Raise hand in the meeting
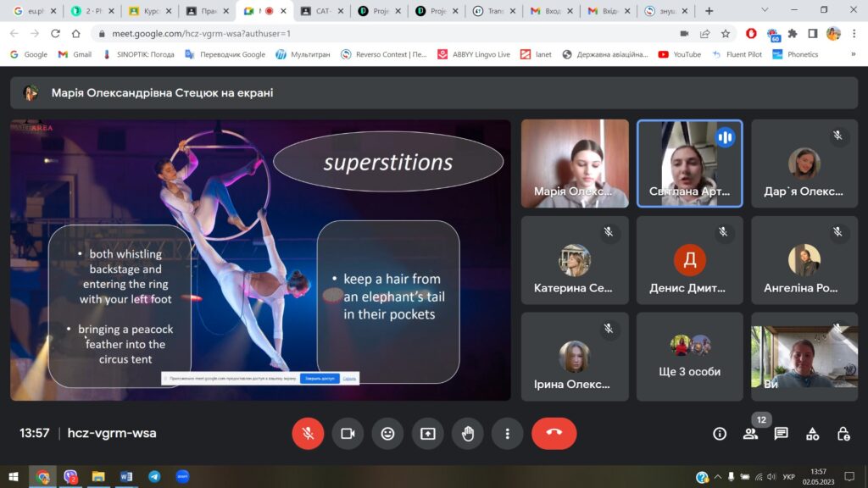This screenshot has height=488, width=868. pos(467,433)
